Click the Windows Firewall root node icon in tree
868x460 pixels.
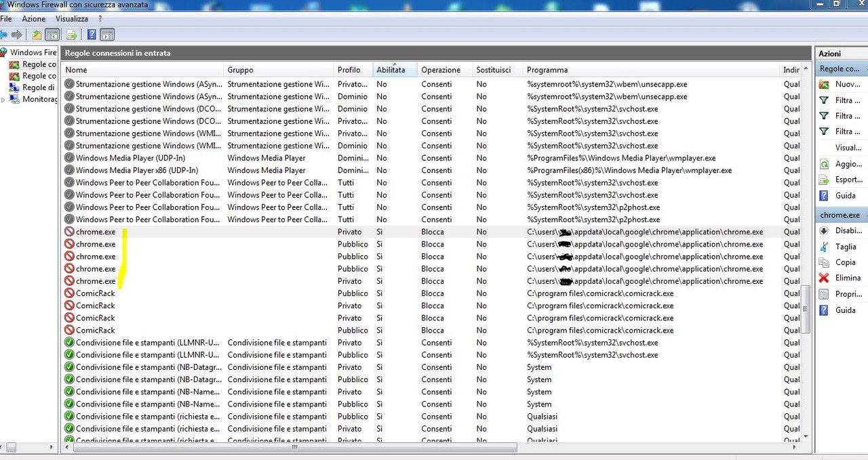click(x=3, y=52)
